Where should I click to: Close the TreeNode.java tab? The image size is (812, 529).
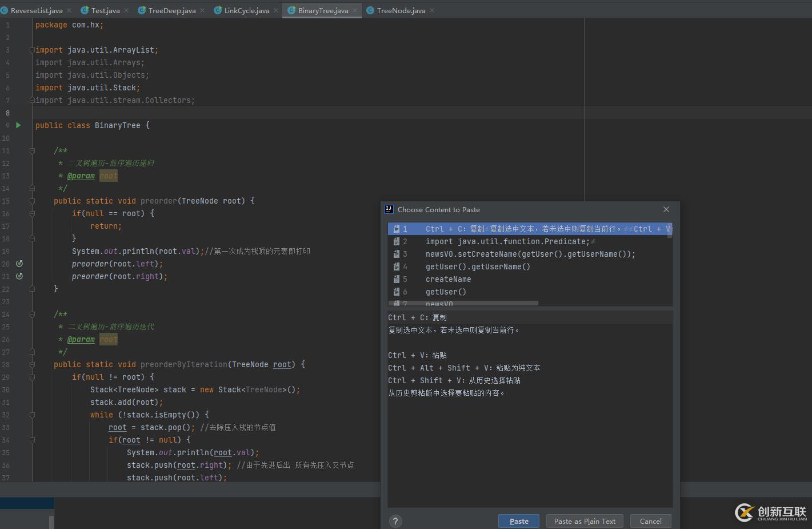click(x=432, y=10)
